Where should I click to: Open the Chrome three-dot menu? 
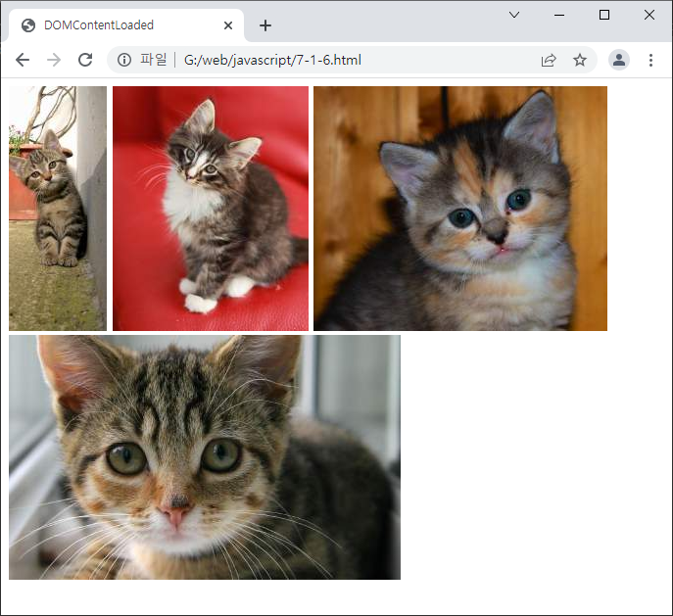[650, 60]
